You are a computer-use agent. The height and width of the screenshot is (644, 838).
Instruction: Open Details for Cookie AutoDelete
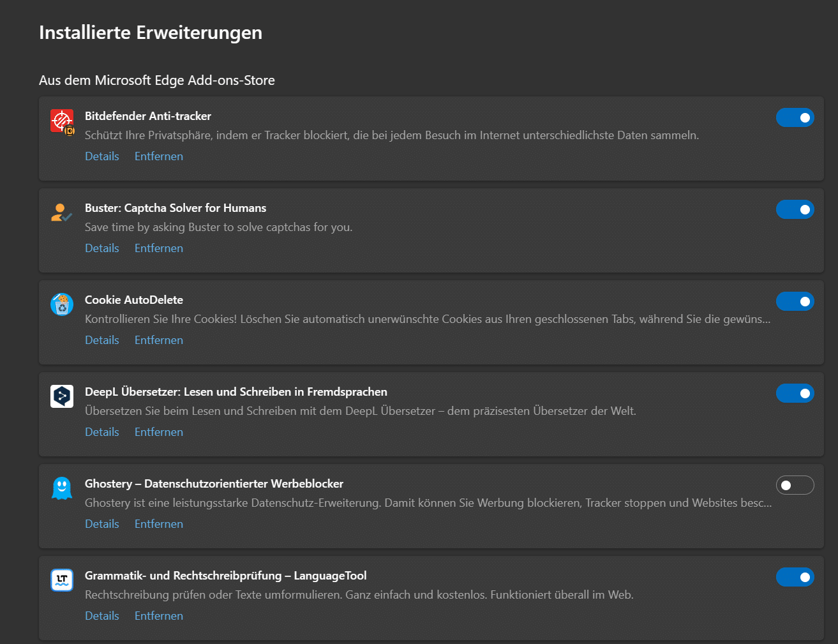[x=102, y=340]
